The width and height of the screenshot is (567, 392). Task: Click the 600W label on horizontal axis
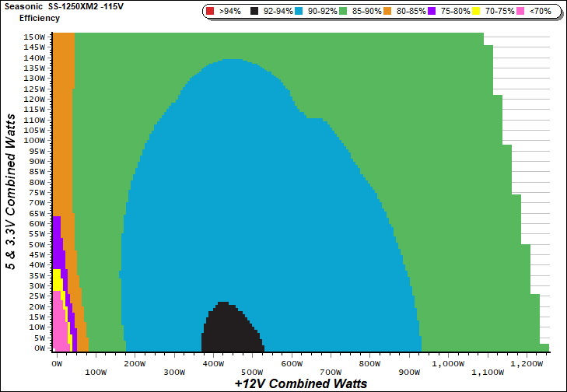[292, 363]
